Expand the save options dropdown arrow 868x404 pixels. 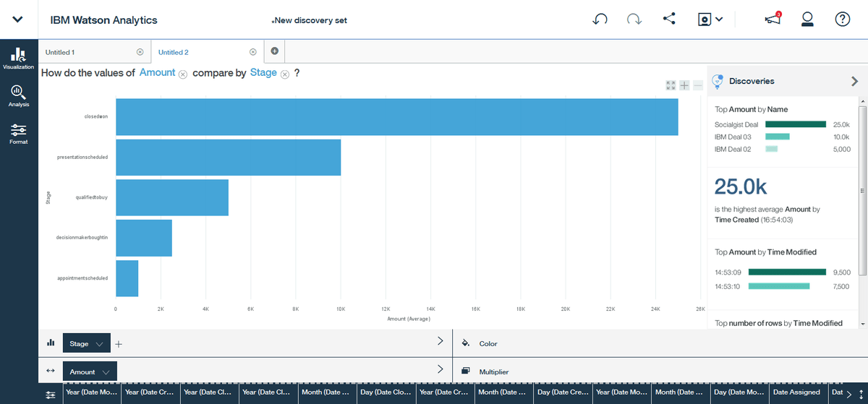coord(719,20)
